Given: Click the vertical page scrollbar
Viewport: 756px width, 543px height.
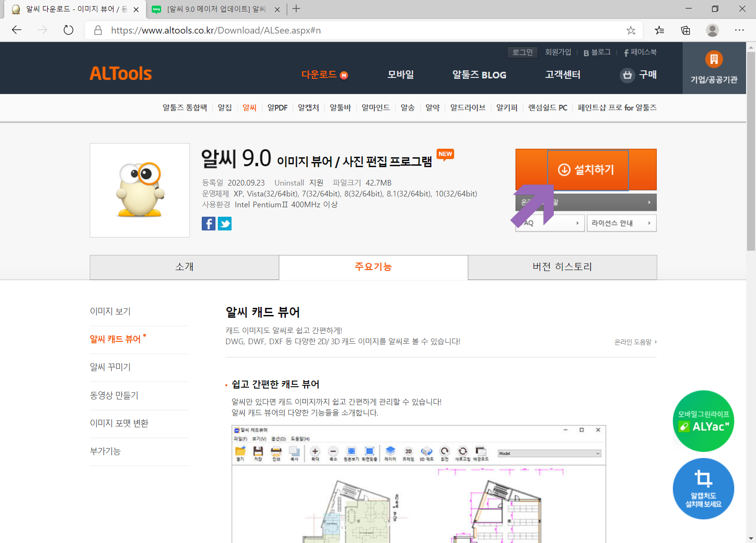Looking at the screenshot, I should (x=751, y=151).
